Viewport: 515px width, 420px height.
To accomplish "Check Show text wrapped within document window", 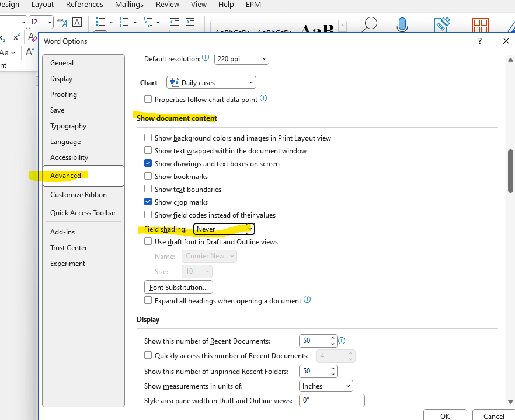I will [148, 150].
